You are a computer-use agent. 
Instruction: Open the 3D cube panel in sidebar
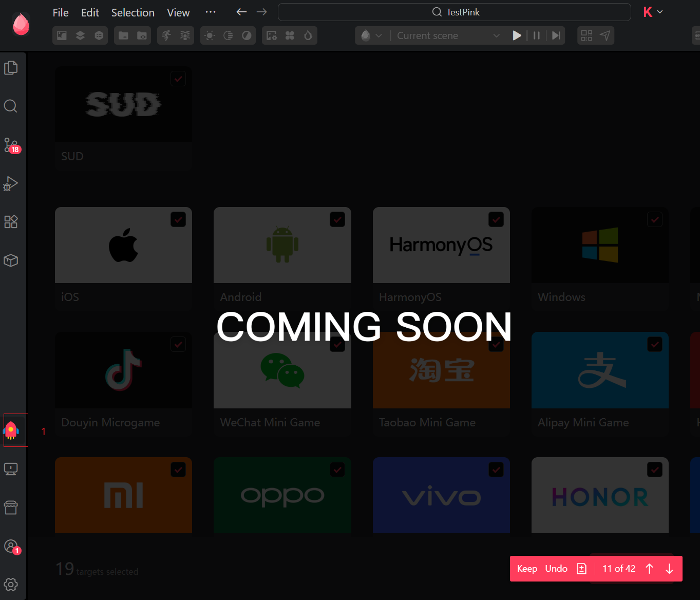[11, 260]
